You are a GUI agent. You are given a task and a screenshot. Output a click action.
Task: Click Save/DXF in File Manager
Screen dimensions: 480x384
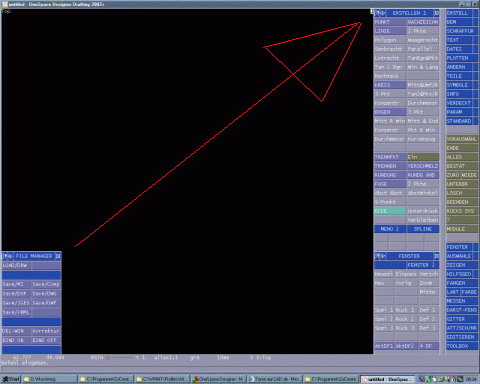(x=16, y=294)
